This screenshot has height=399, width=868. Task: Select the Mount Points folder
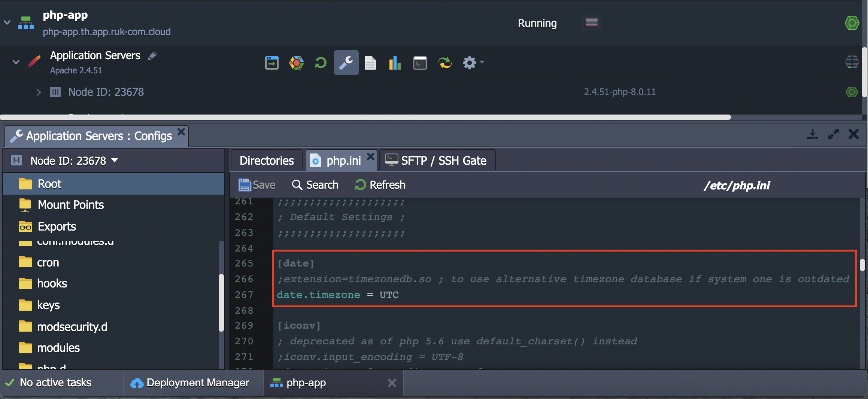click(x=113, y=205)
